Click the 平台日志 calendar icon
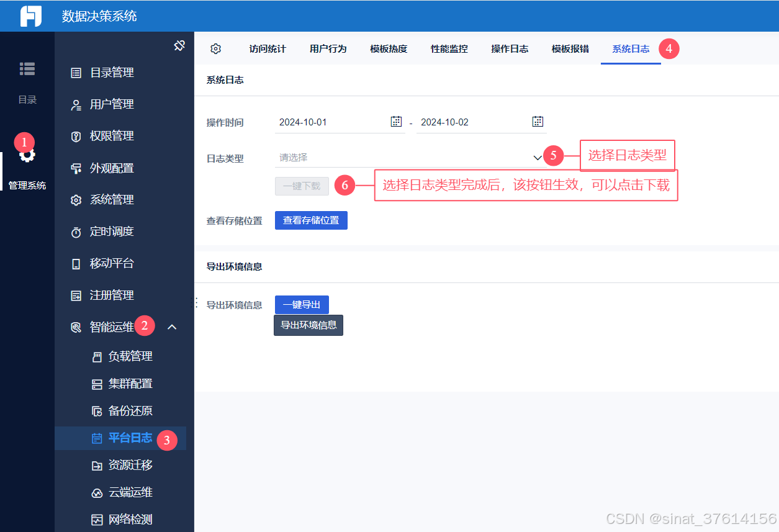This screenshot has height=532, width=779. [x=97, y=438]
